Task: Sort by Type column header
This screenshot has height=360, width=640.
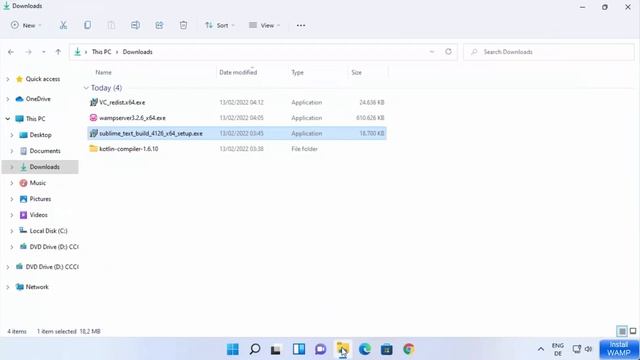Action: (x=298, y=72)
